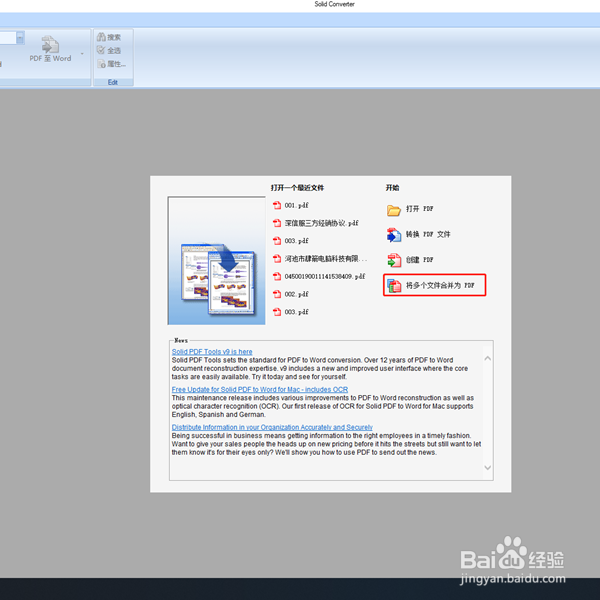Open recent file 002.pdf
The height and width of the screenshot is (600, 600).
(296, 294)
